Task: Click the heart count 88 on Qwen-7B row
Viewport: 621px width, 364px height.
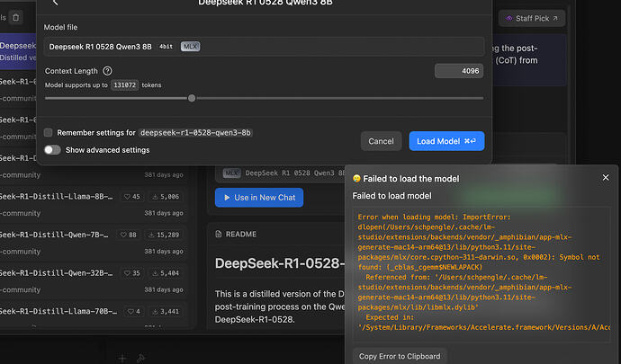Action: (x=128, y=235)
